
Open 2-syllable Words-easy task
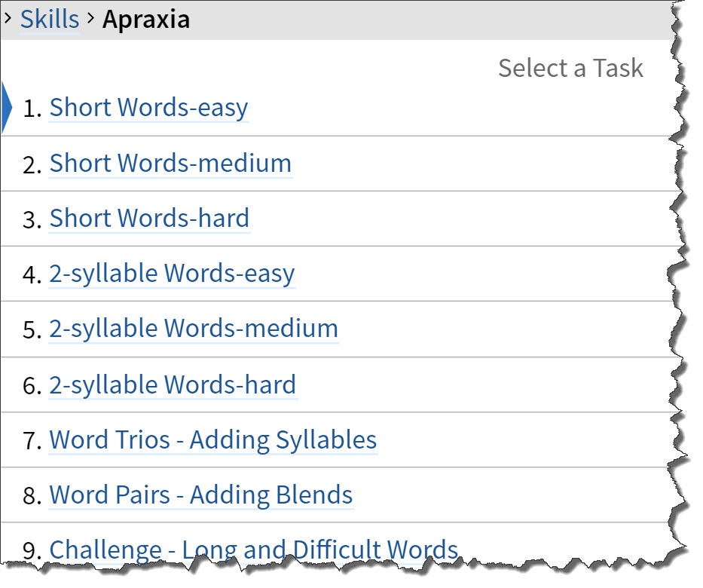(x=172, y=274)
